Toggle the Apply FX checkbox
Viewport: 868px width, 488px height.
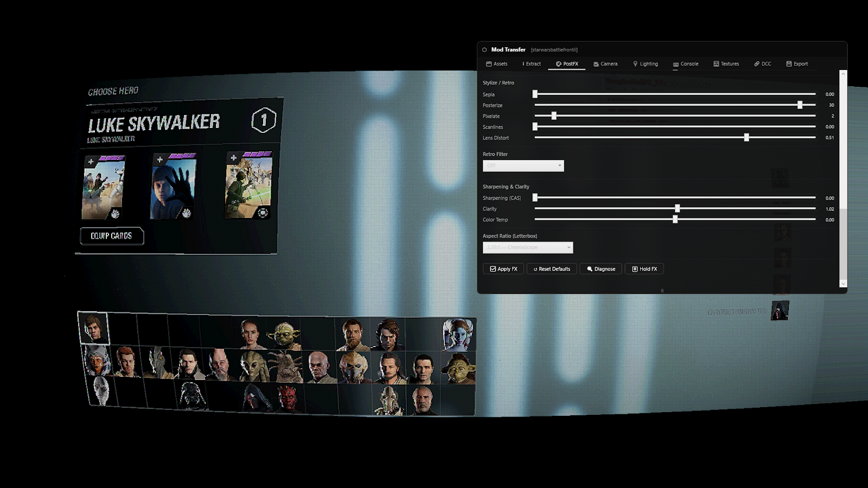click(x=493, y=268)
